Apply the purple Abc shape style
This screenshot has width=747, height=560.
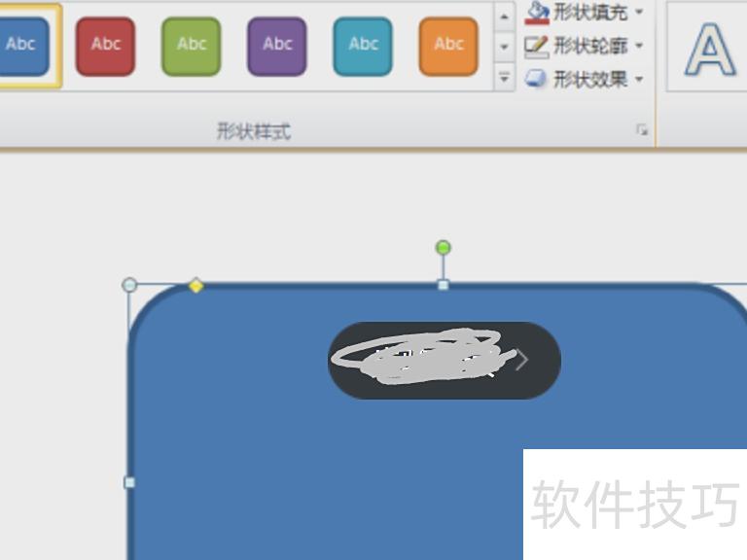tap(277, 47)
